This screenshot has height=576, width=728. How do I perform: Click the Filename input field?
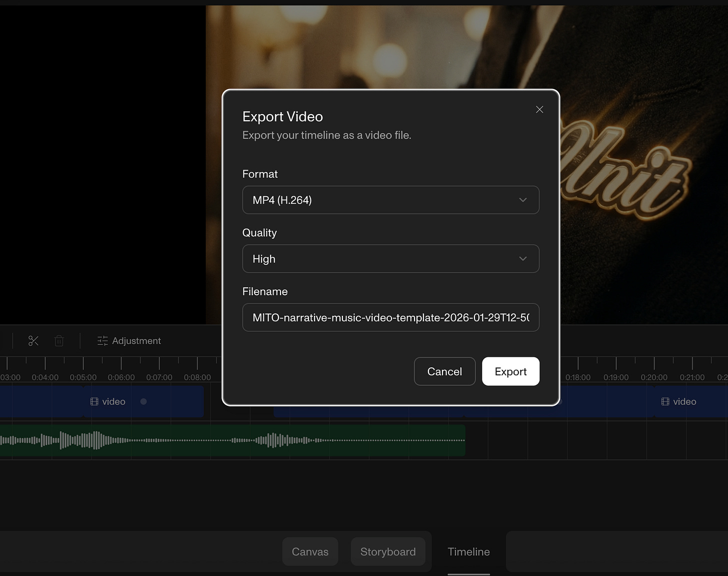(x=390, y=317)
